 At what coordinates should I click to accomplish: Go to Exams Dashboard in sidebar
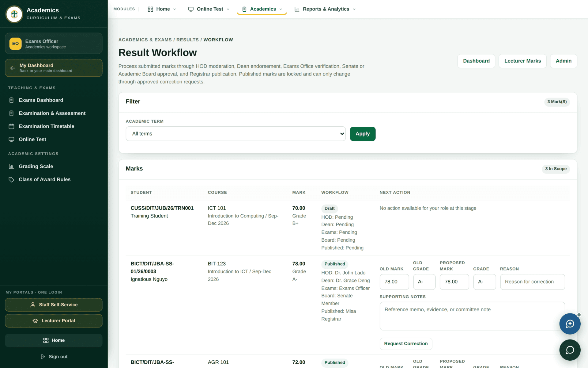54,100
